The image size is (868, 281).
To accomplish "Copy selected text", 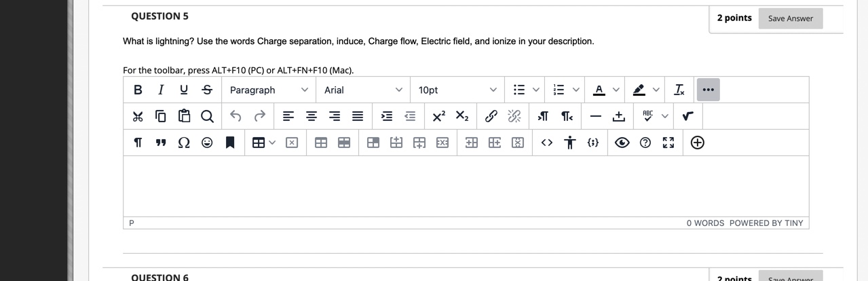I will coord(161,117).
